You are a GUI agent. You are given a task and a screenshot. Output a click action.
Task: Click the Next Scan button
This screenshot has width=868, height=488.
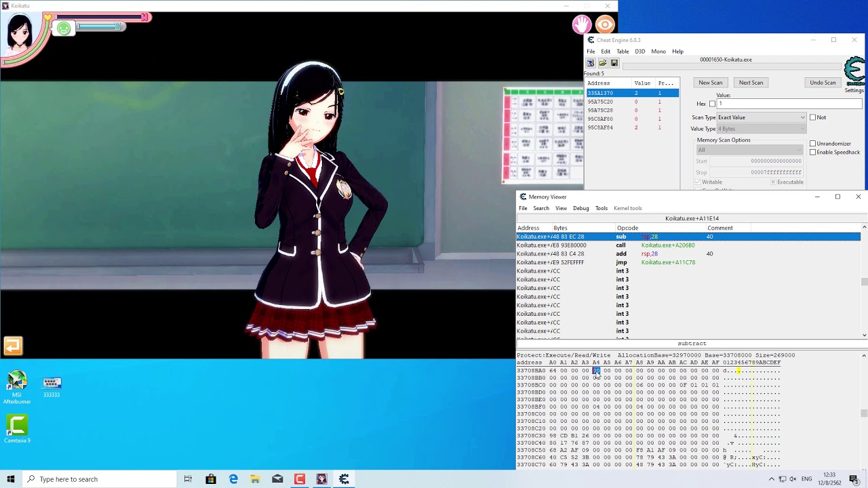click(x=751, y=83)
